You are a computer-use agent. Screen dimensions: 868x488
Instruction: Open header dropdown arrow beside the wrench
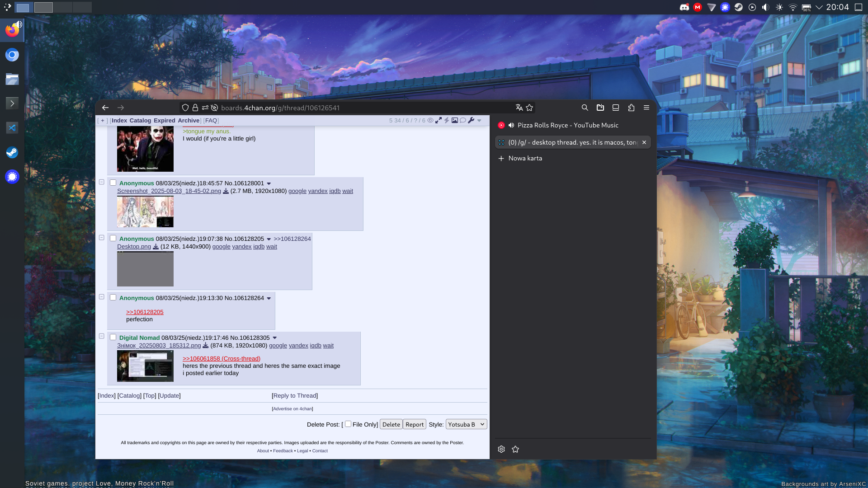click(x=479, y=121)
